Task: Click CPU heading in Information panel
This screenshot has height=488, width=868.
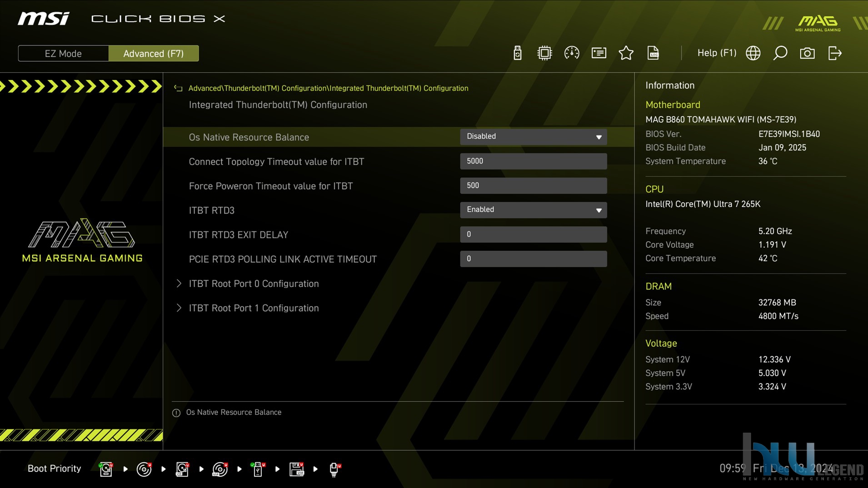Action: tap(654, 189)
